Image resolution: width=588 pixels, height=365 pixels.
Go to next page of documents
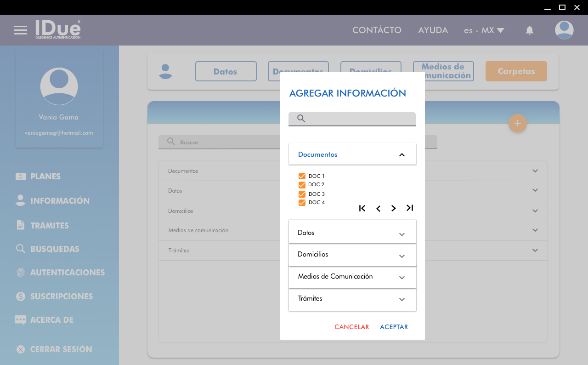[x=394, y=208]
